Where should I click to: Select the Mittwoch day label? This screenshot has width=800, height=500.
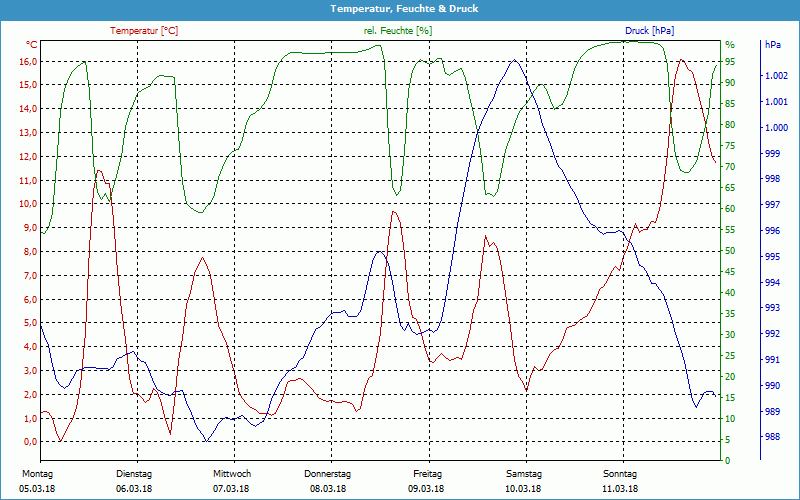tap(231, 474)
